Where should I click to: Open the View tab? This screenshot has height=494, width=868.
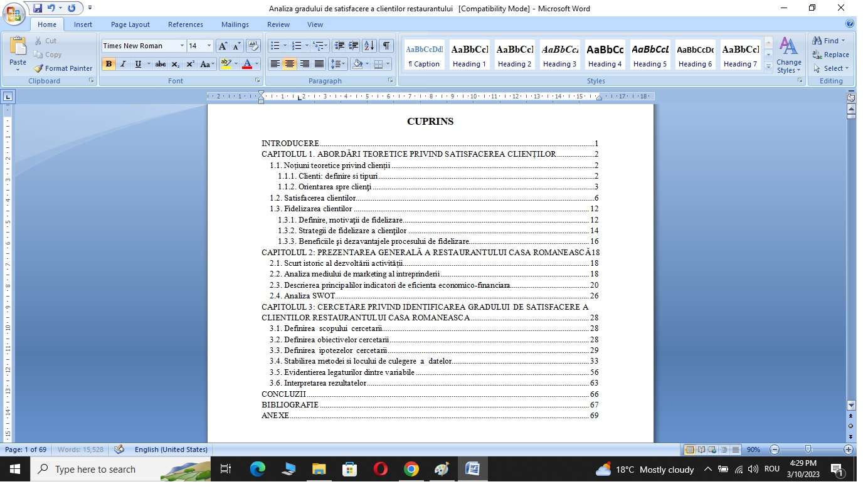click(315, 24)
